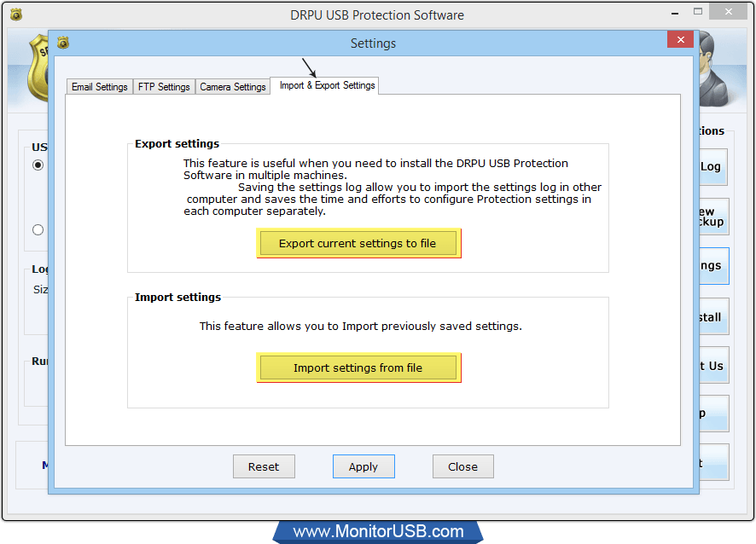756x544 pixels.
Task: Click Export current settings to file
Action: coord(358,243)
